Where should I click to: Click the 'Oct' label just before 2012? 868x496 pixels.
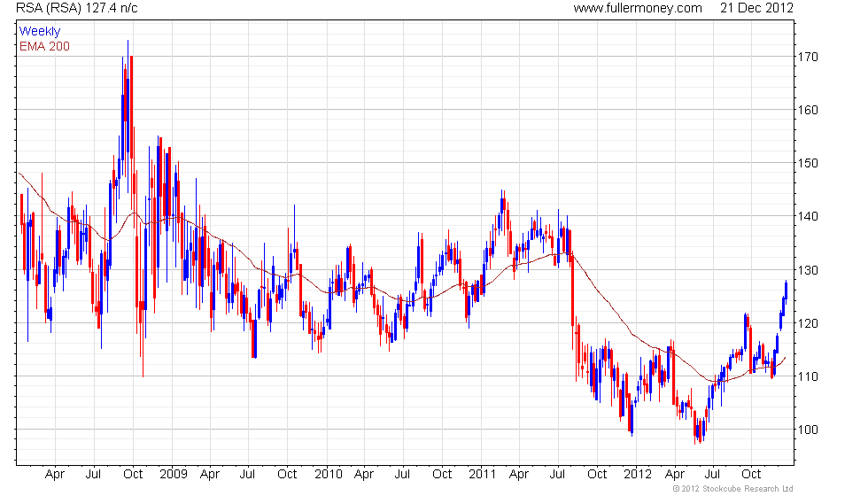pos(597,475)
